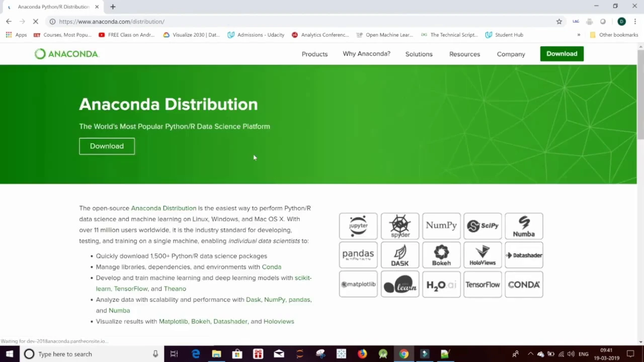This screenshot has width=644, height=362.
Task: Click the matplotlib logo tile
Action: point(358,284)
